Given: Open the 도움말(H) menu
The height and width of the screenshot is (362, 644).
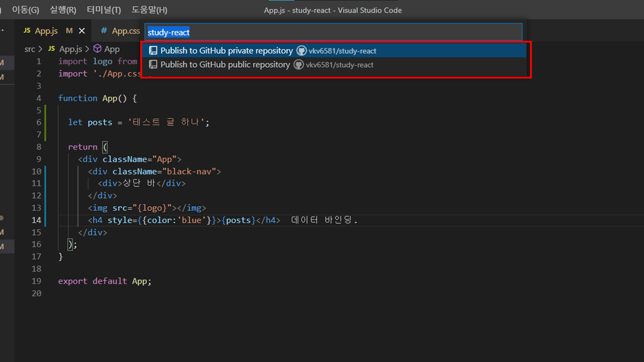Looking at the screenshot, I should [x=149, y=10].
